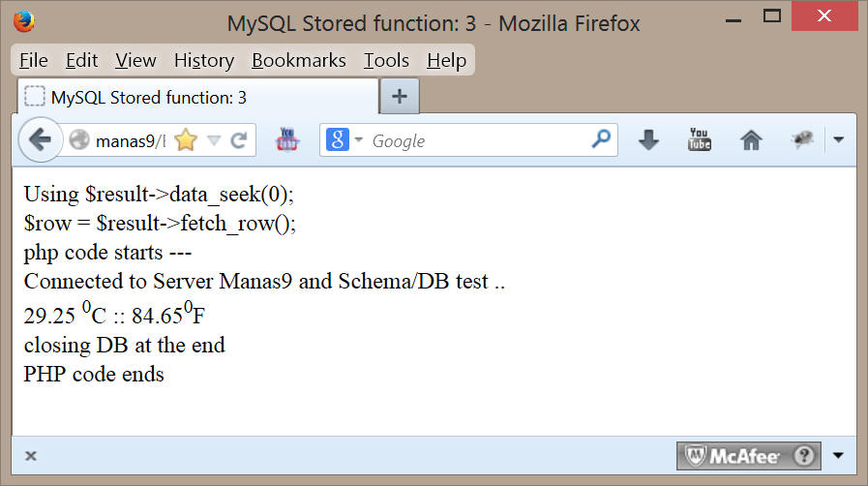This screenshot has width=868, height=486.
Task: Open a new tab with plus button
Action: pyautogui.click(x=399, y=96)
